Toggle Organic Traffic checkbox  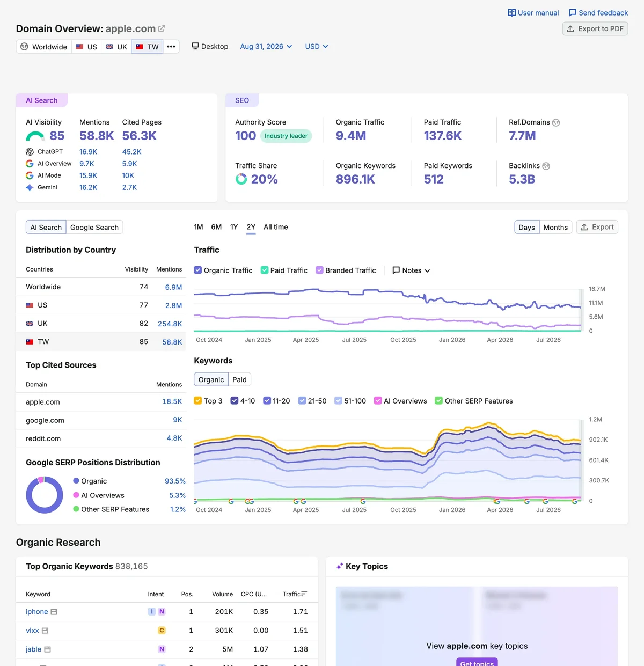(x=198, y=270)
